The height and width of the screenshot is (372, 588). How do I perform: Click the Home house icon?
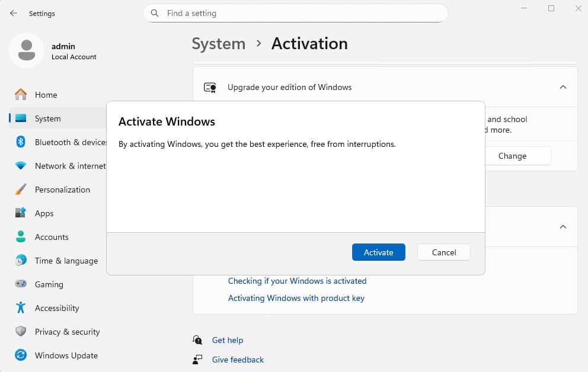(21, 95)
